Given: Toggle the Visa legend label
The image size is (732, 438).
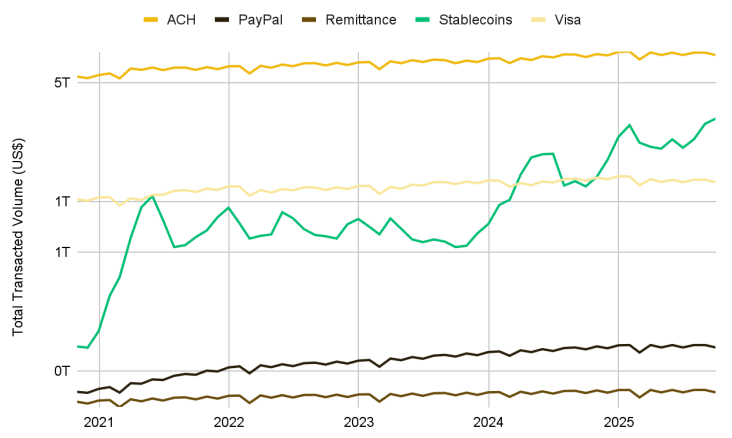Looking at the screenshot, I should (566, 19).
